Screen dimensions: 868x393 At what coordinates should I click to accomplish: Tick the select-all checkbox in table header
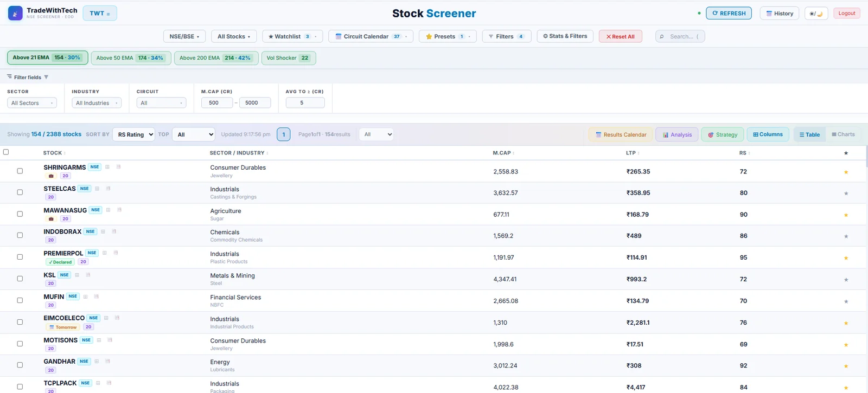[6, 152]
